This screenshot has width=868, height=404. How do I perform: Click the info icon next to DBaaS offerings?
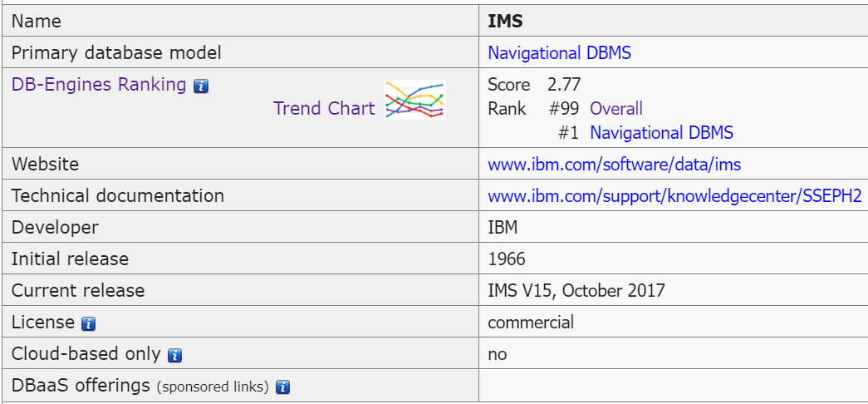coord(282,387)
